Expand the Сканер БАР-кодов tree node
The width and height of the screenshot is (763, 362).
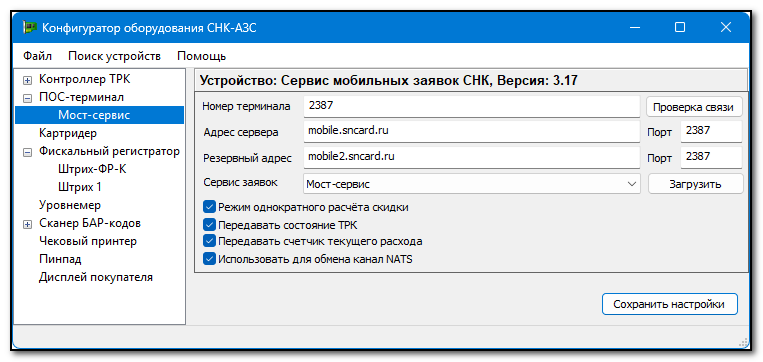[28, 224]
